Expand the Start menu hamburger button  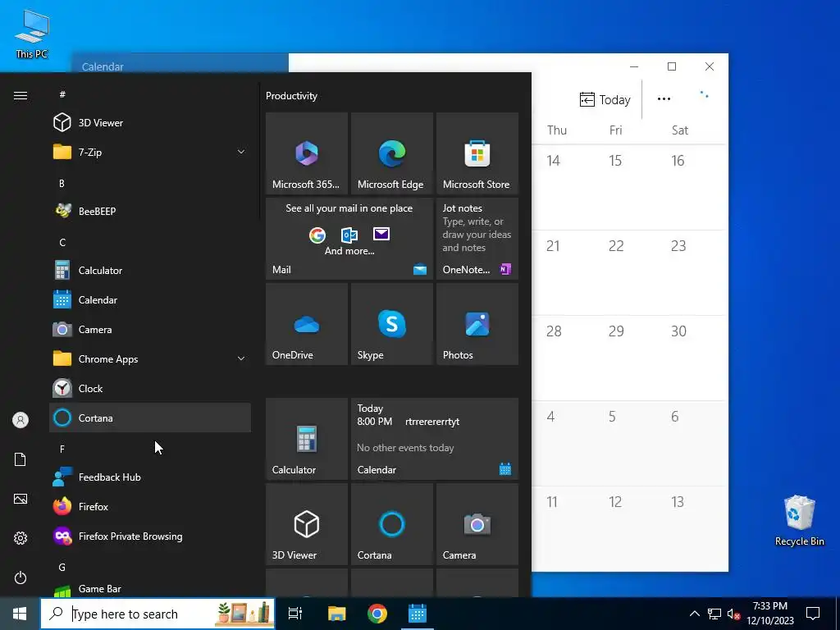(21, 95)
